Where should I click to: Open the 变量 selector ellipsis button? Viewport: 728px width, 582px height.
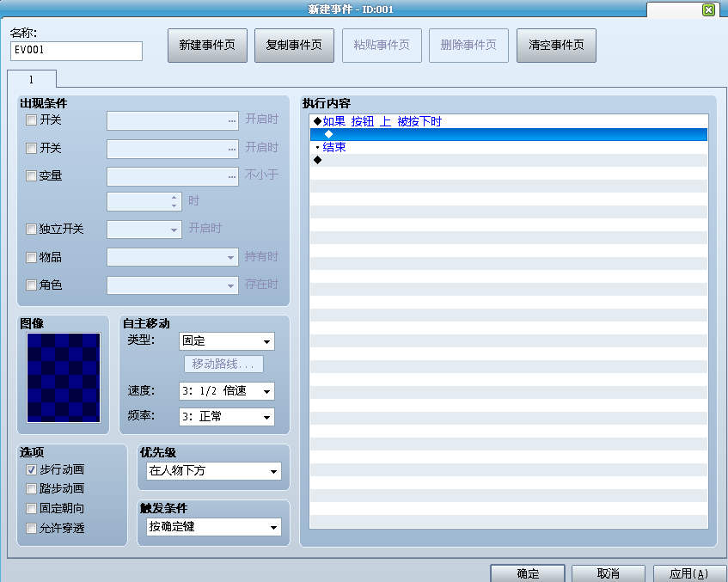tap(232, 176)
